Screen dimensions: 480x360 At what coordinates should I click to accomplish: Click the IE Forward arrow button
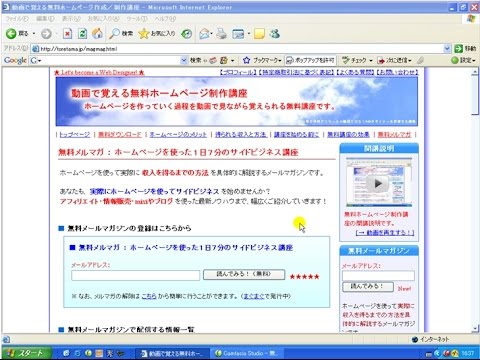46,33
